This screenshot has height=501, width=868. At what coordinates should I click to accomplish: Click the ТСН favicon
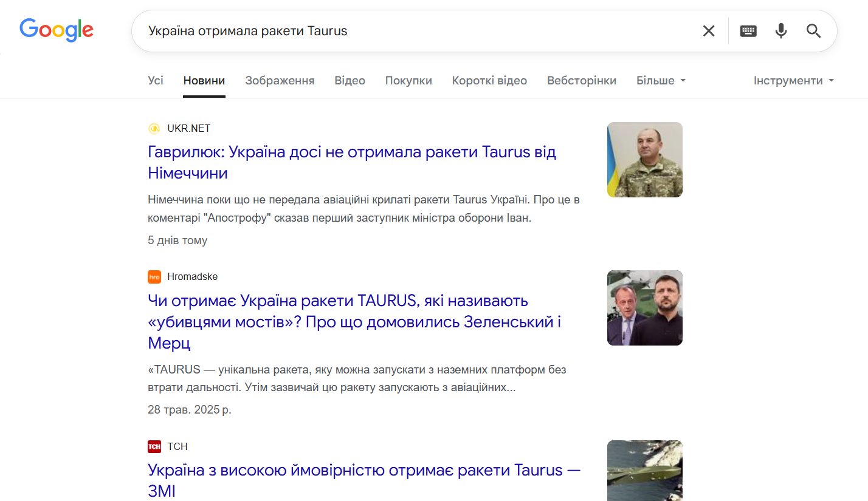pyautogui.click(x=154, y=447)
